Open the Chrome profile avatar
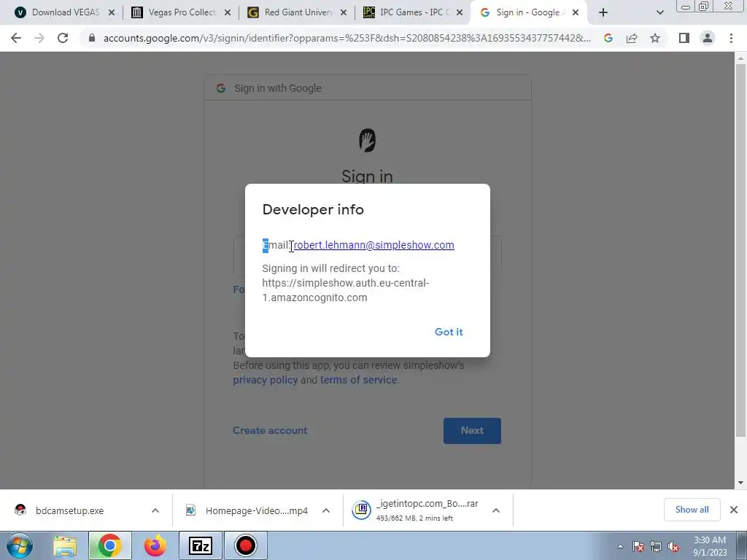This screenshot has height=560, width=747. 708,38
